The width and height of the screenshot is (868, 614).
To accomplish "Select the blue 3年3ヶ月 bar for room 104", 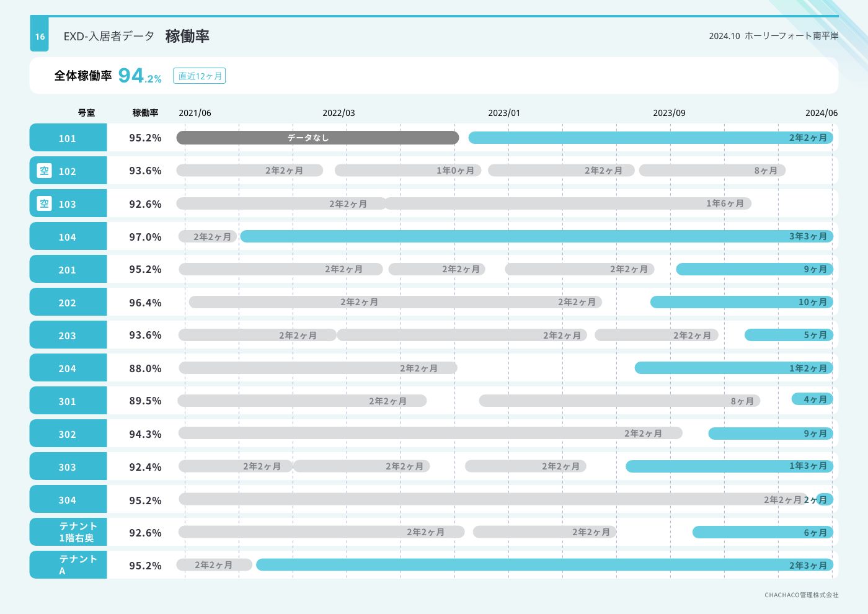I will tap(536, 236).
